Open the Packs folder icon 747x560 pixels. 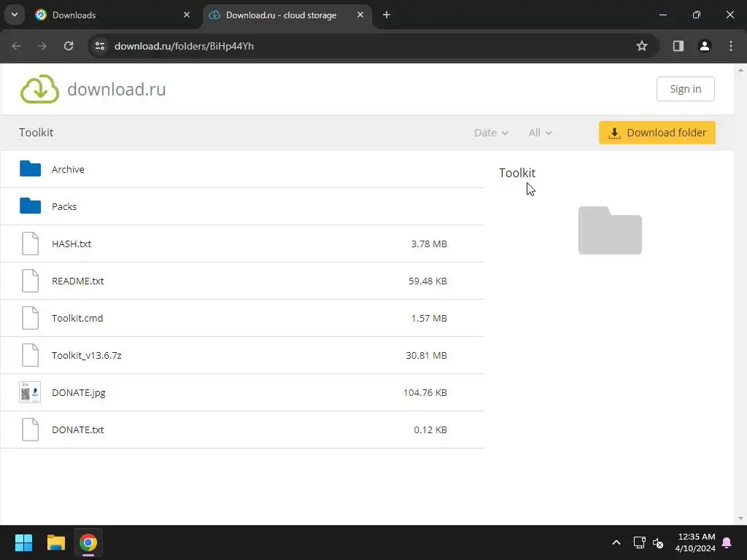point(30,206)
